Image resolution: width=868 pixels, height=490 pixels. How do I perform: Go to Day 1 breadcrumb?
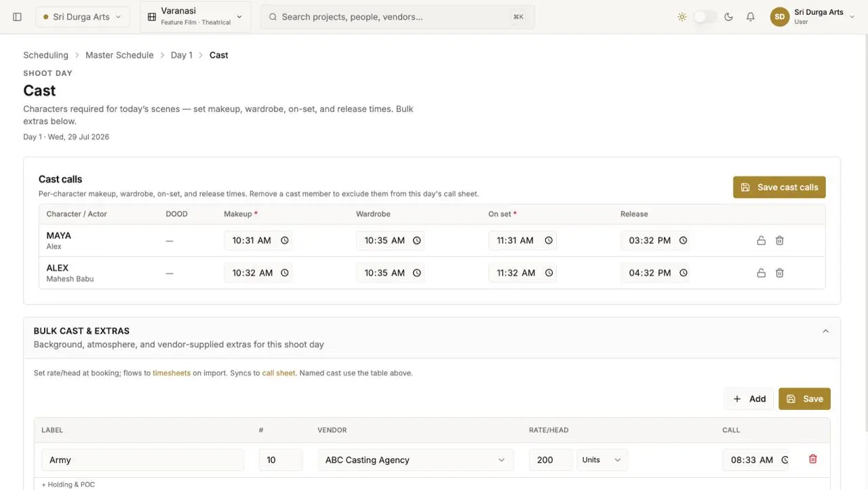[x=181, y=55]
